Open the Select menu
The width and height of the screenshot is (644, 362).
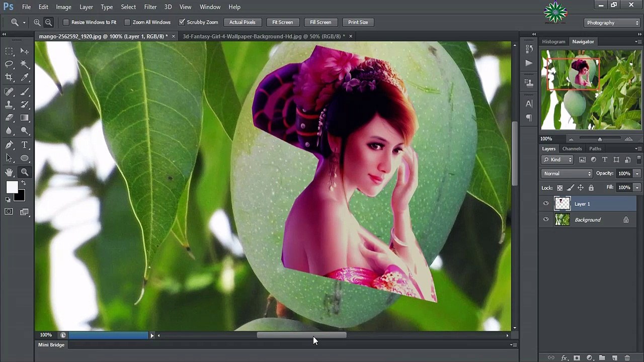pyautogui.click(x=128, y=7)
